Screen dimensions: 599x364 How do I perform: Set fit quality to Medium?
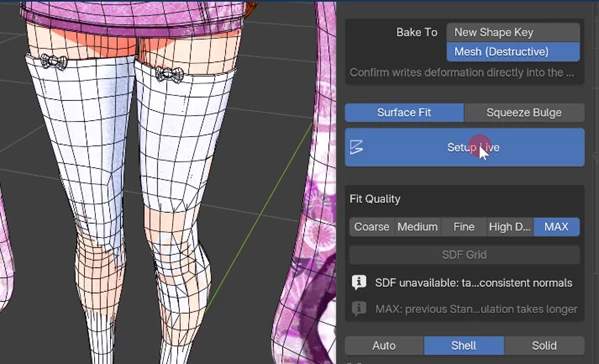coord(417,227)
